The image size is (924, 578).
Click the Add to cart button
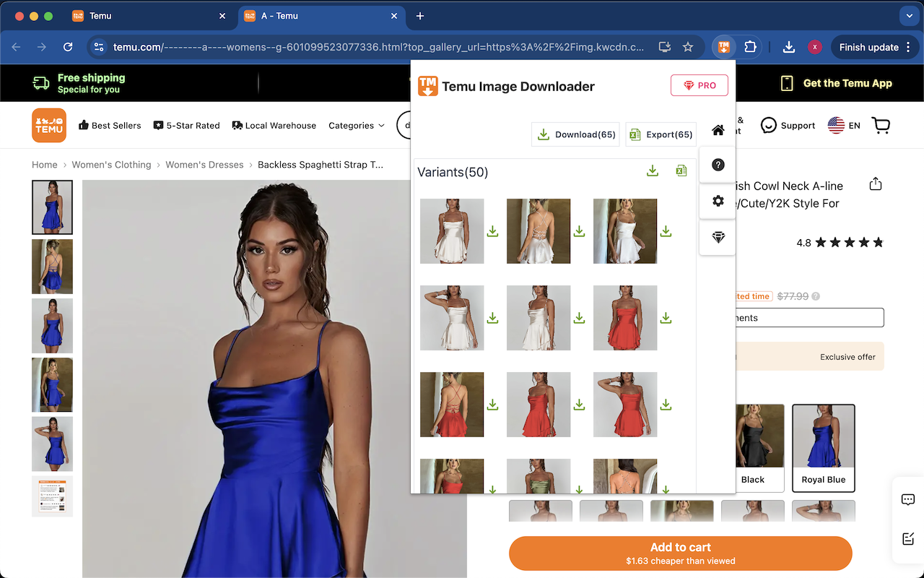tap(681, 553)
